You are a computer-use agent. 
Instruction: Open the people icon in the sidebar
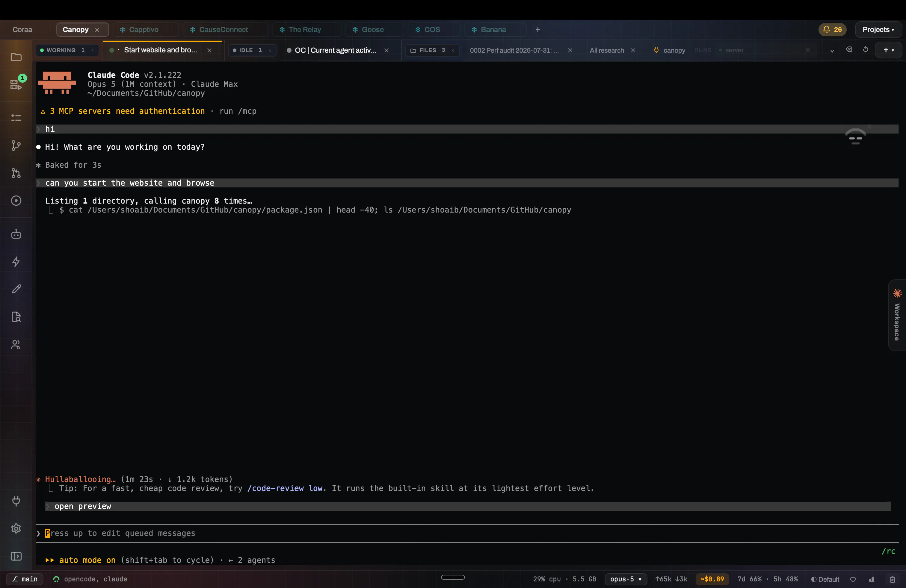tap(16, 345)
